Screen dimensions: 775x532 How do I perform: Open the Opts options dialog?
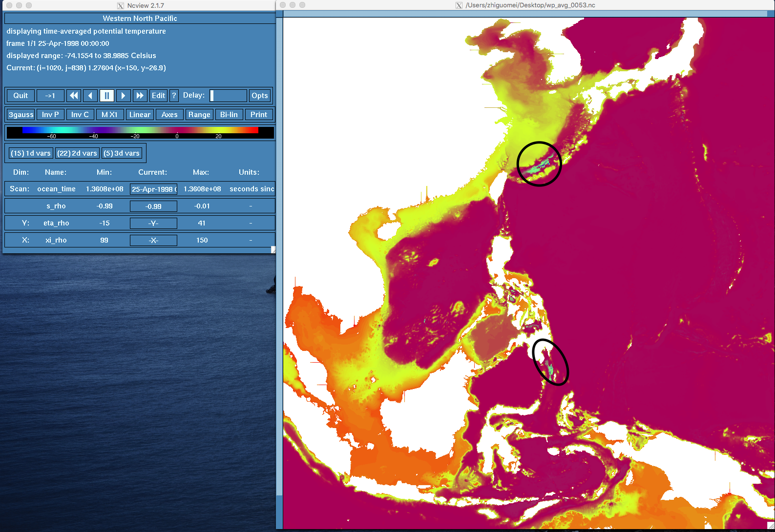(260, 96)
